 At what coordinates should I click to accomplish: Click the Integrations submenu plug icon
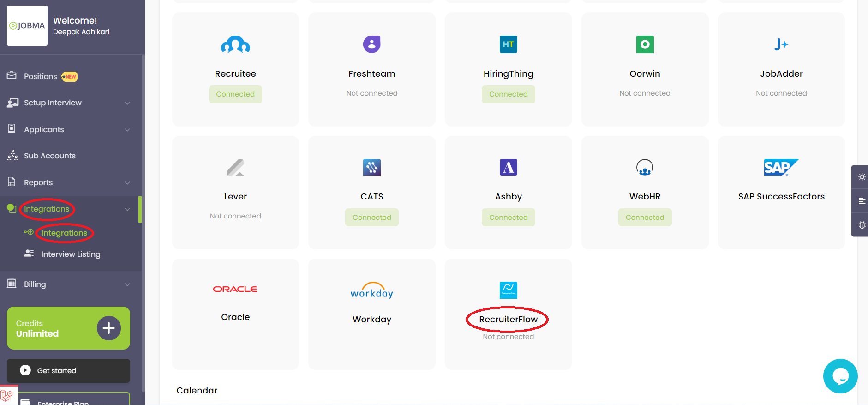29,232
